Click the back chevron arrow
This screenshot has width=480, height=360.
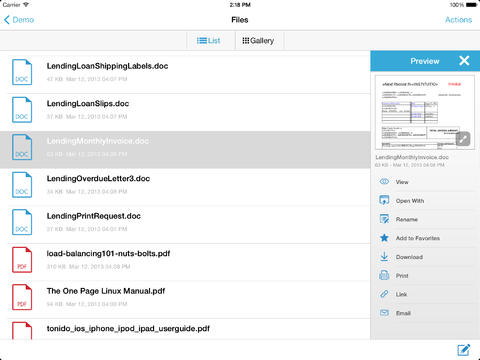click(7, 20)
